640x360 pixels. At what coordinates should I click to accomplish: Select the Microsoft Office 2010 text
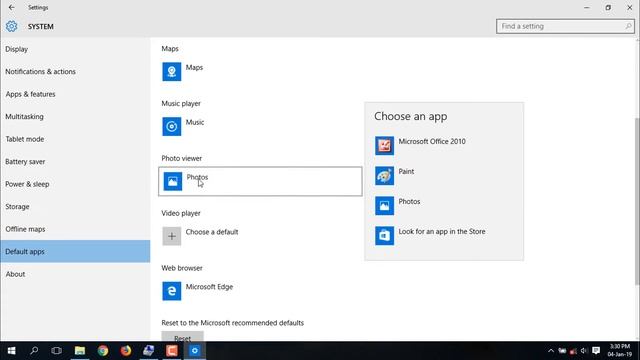[x=432, y=141]
